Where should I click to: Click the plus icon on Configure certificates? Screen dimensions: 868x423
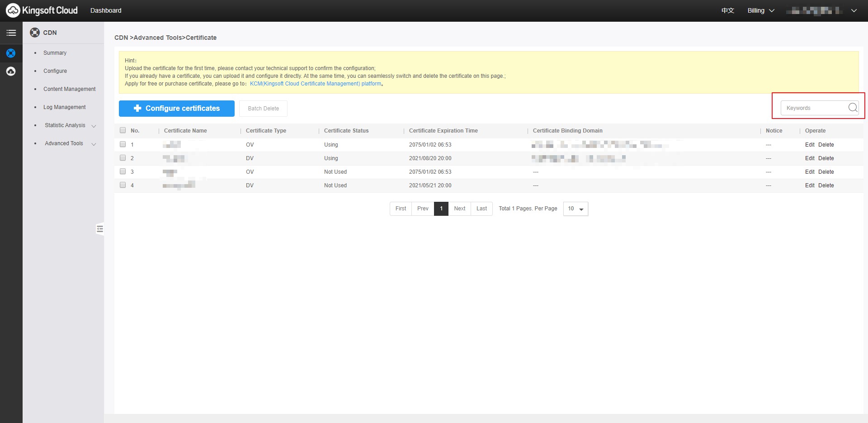[x=137, y=108]
